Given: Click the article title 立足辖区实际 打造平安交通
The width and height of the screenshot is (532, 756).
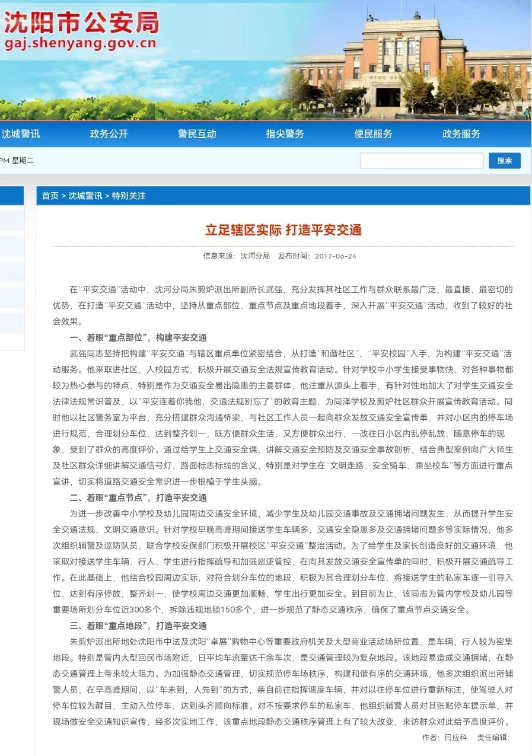Looking at the screenshot, I should click(x=283, y=230).
